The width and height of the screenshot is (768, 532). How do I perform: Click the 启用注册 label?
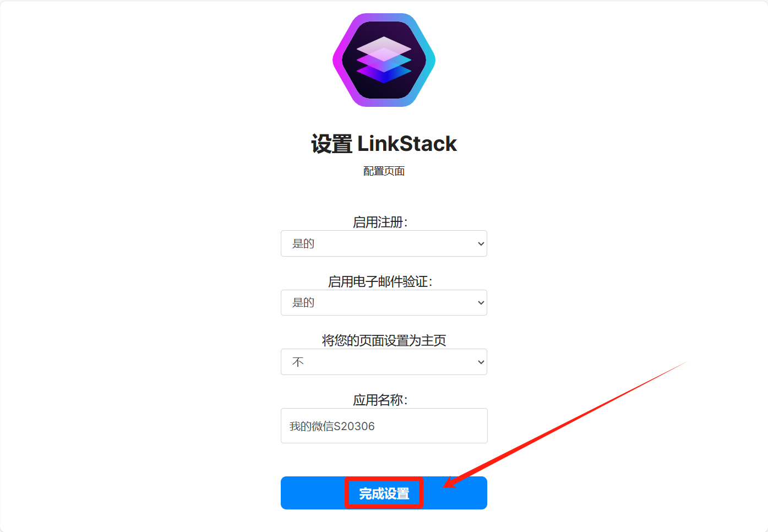(380, 222)
